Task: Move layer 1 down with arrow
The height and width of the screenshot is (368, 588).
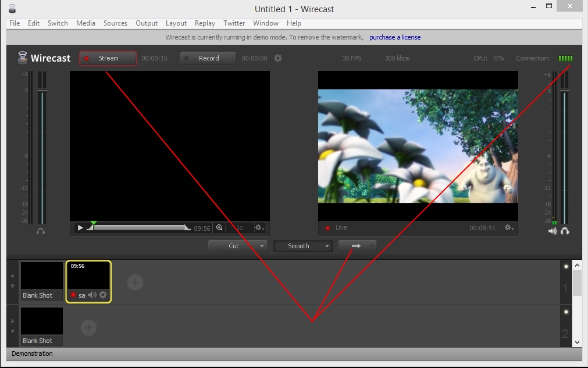Action: coord(12,286)
